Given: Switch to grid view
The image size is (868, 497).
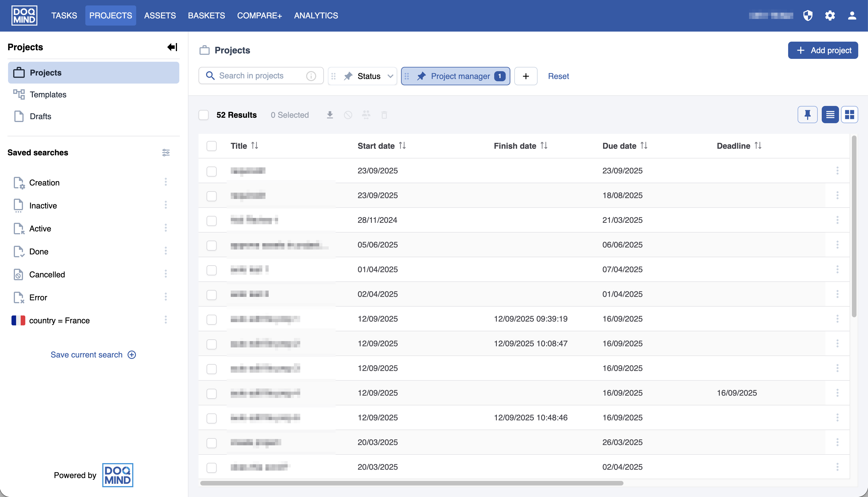Looking at the screenshot, I should 850,114.
